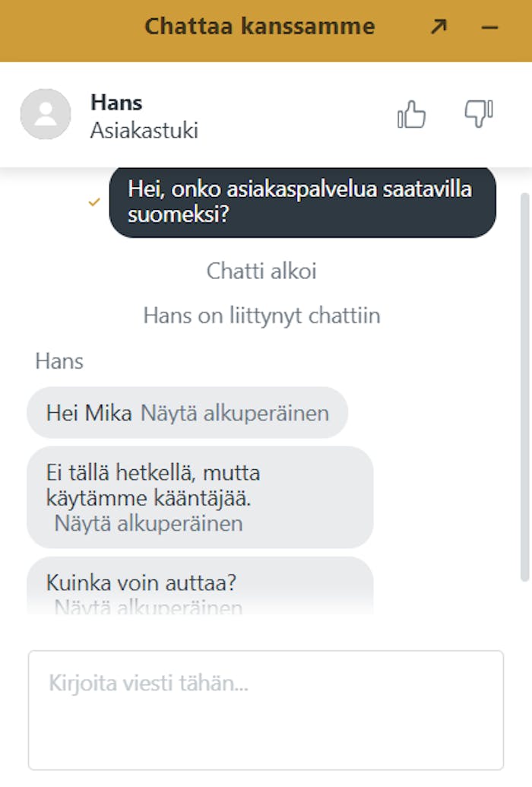Click "Hans on liittynyt chattiin" notice

(x=261, y=316)
